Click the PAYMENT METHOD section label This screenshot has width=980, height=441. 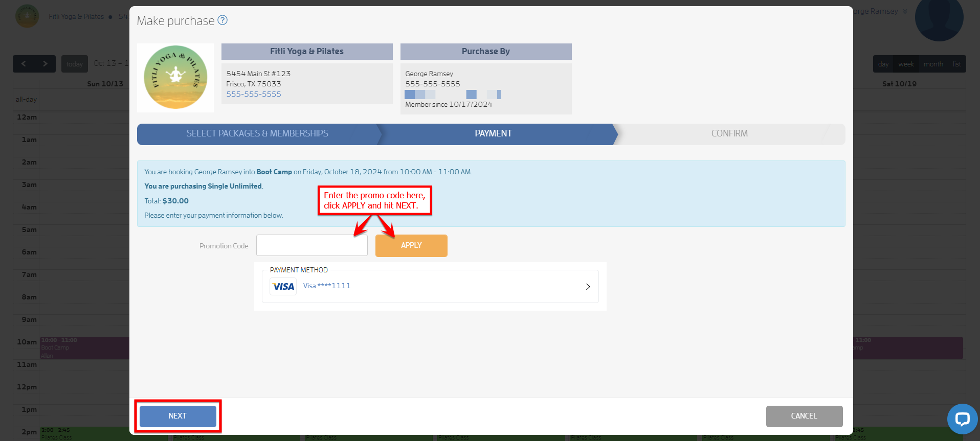pos(299,270)
